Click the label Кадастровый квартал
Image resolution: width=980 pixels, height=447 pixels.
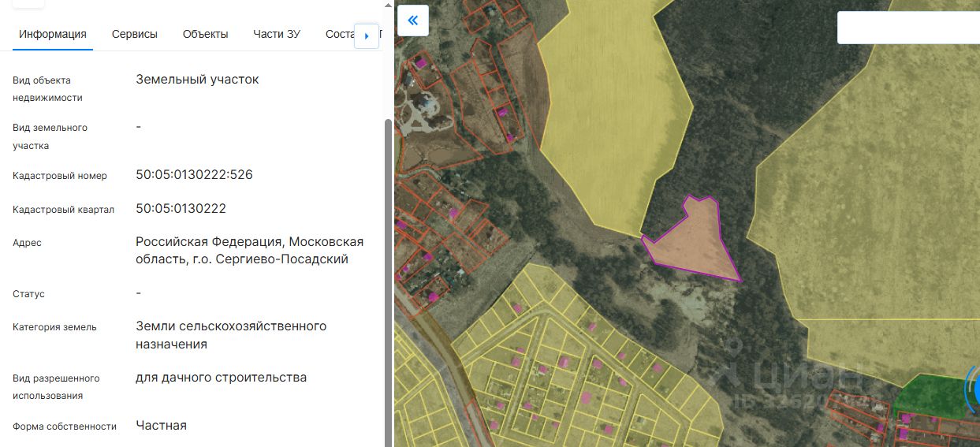64,210
